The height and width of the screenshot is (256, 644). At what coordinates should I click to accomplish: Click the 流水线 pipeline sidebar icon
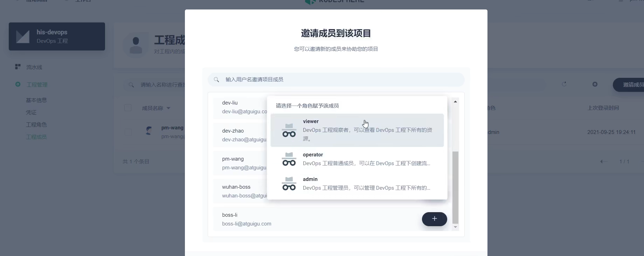(x=18, y=67)
